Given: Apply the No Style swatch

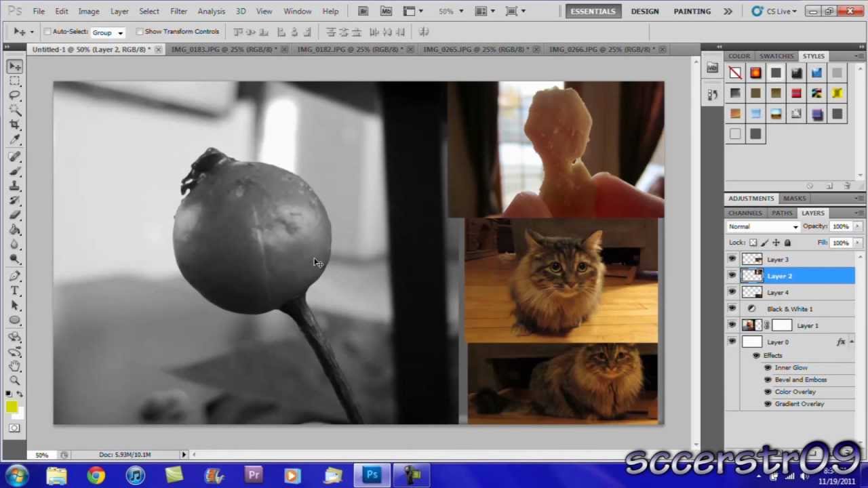Looking at the screenshot, I should (735, 73).
